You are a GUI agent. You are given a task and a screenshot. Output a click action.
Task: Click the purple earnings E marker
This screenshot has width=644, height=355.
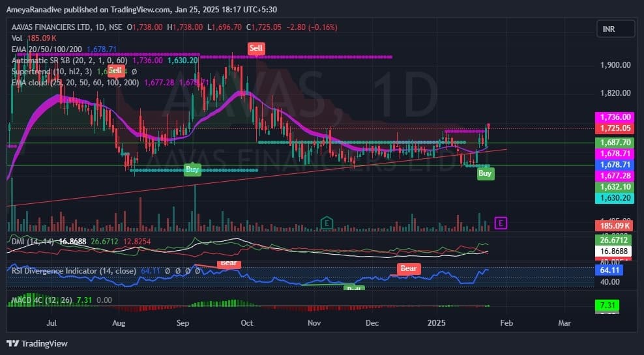[501, 223]
